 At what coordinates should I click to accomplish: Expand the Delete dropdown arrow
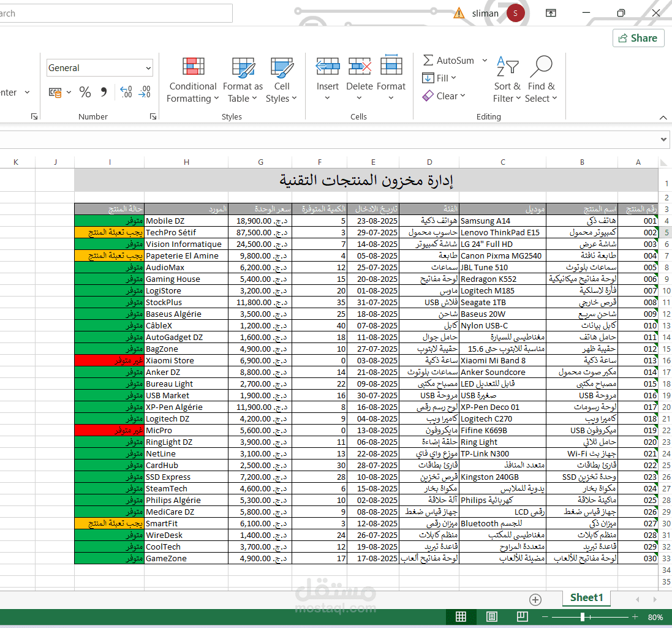click(359, 98)
